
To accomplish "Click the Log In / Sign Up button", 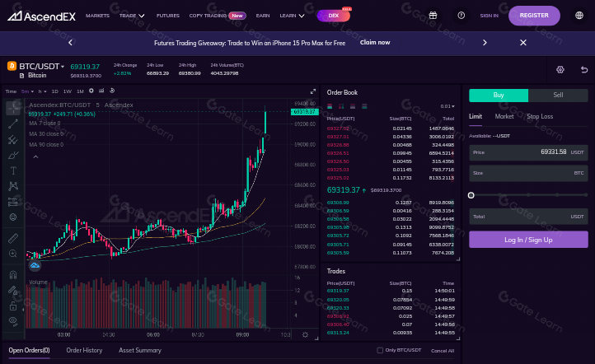I will [528, 240].
